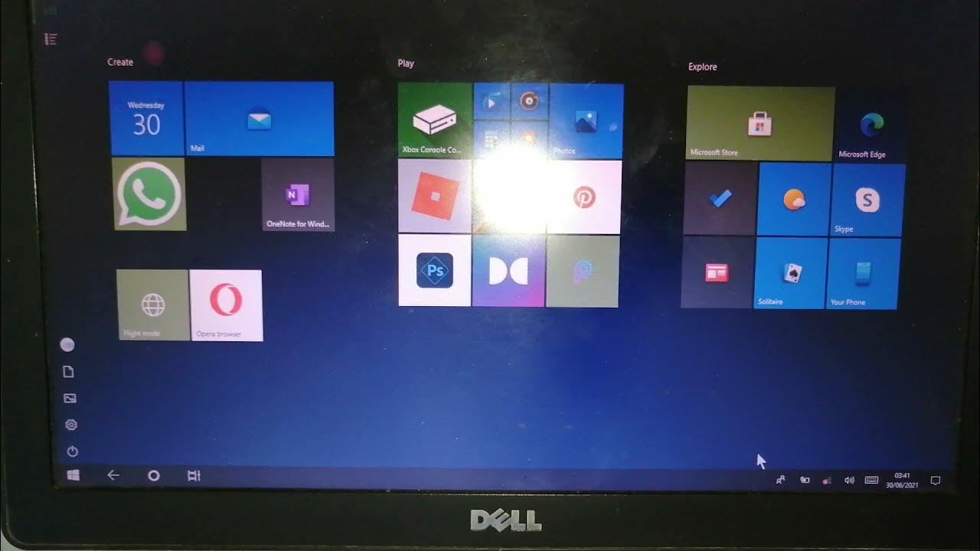980x551 pixels.
Task: Launch Photoshop Express tile
Action: pos(434,270)
